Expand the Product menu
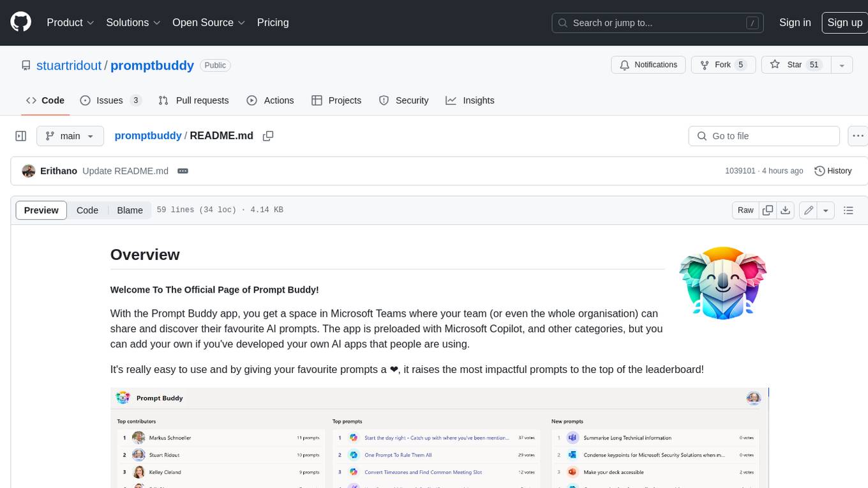 (x=70, y=22)
